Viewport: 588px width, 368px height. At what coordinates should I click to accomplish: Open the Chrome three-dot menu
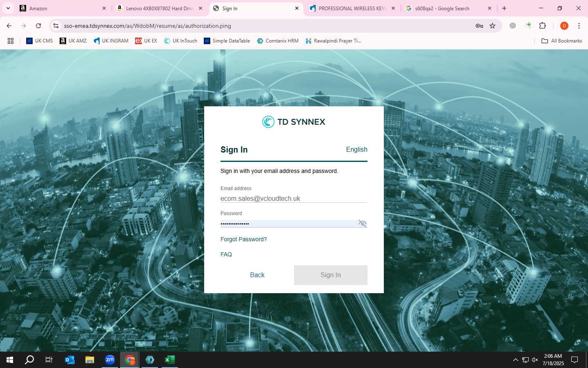click(x=579, y=26)
